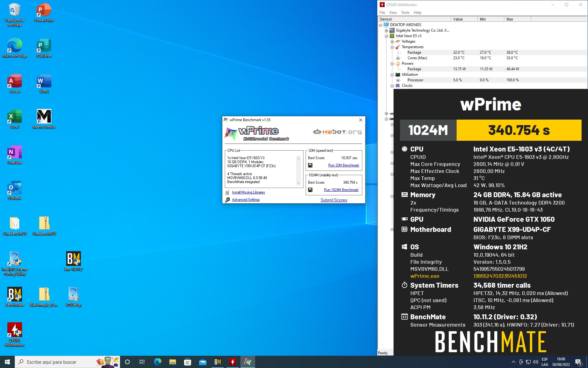
Task: Collapse the Clocks node in HWMonitor
Action: click(392, 86)
